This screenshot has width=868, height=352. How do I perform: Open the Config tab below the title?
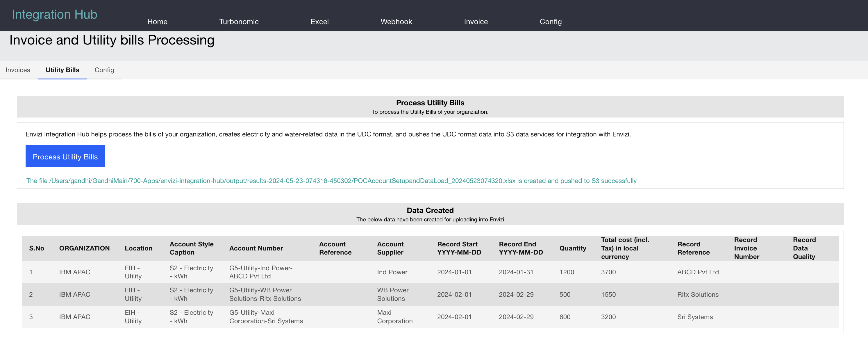click(x=104, y=70)
